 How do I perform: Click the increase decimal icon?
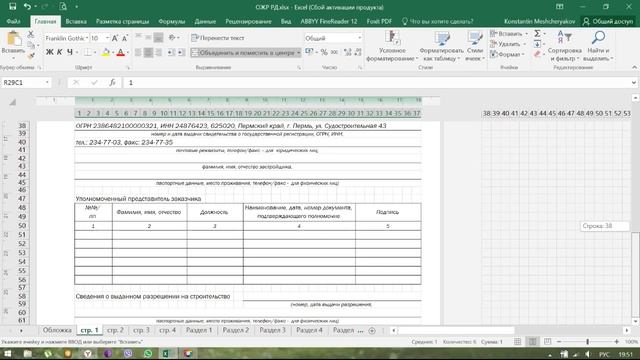pos(347,52)
